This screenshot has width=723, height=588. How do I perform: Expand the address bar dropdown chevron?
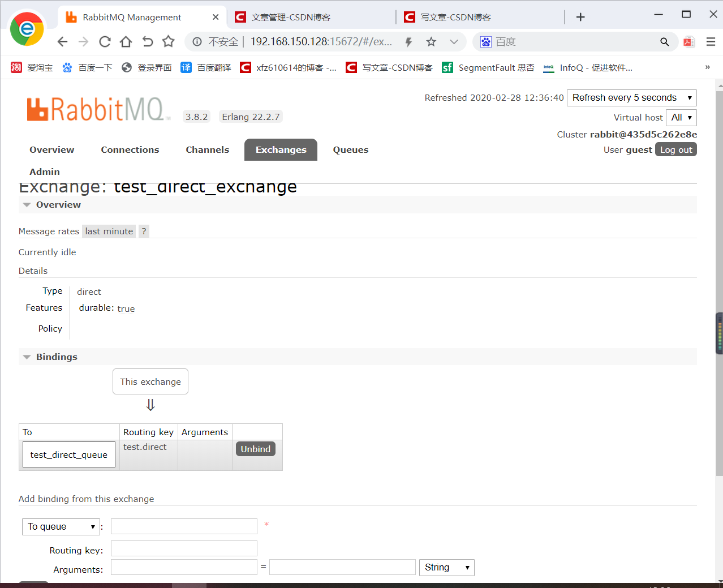(454, 42)
